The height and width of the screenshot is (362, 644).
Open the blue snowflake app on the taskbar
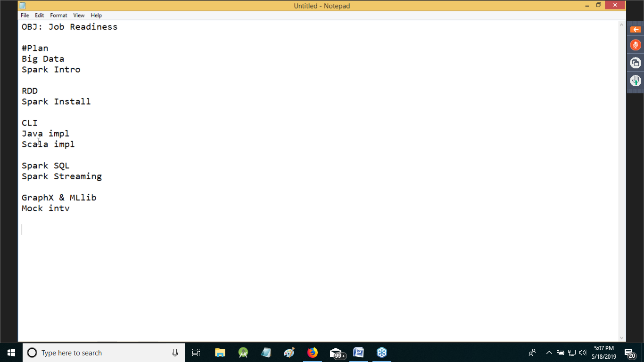[x=382, y=353]
